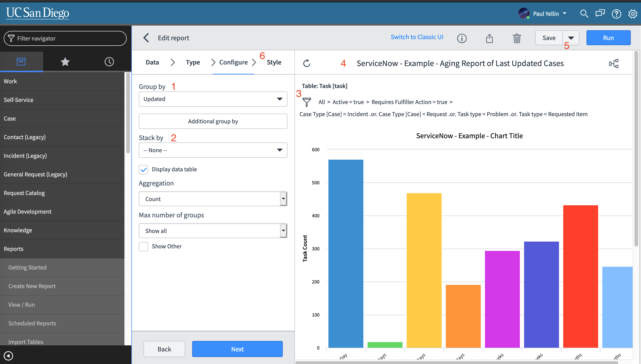Delete report using trash icon
This screenshot has height=364, width=641.
(517, 38)
